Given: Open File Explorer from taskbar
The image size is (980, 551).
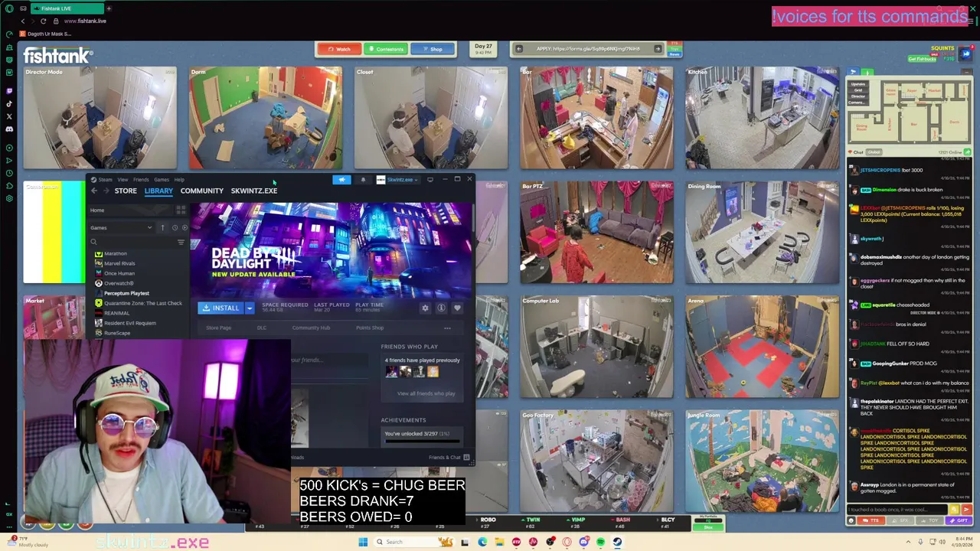Looking at the screenshot, I should click(x=499, y=542).
